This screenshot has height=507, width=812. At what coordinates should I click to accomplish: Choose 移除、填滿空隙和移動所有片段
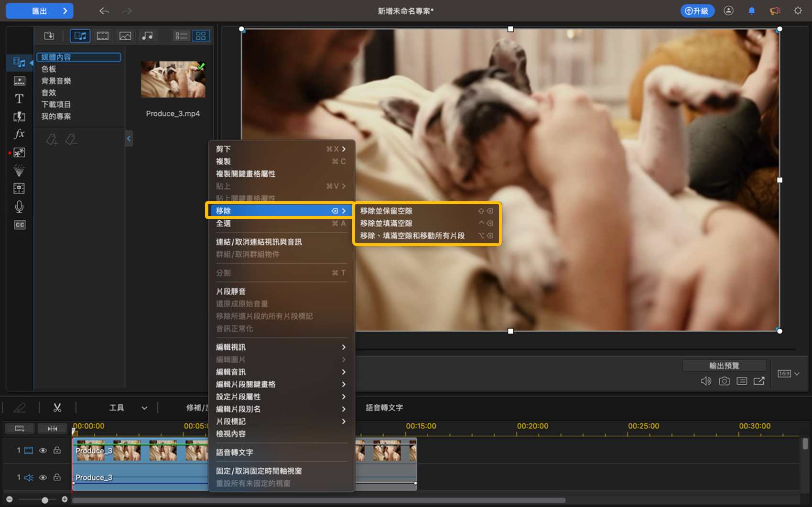click(x=427, y=236)
